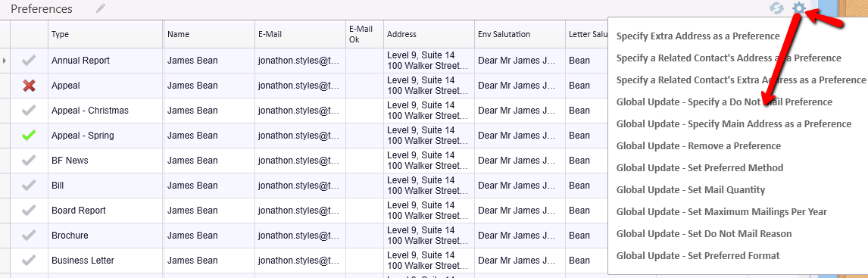
Task: Open the gear settings icon
Action: click(799, 8)
